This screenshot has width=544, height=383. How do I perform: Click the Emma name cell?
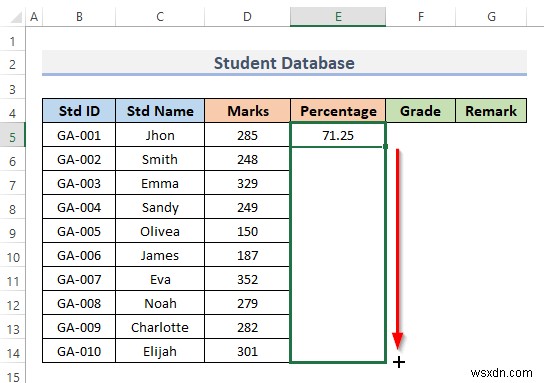tap(160, 183)
